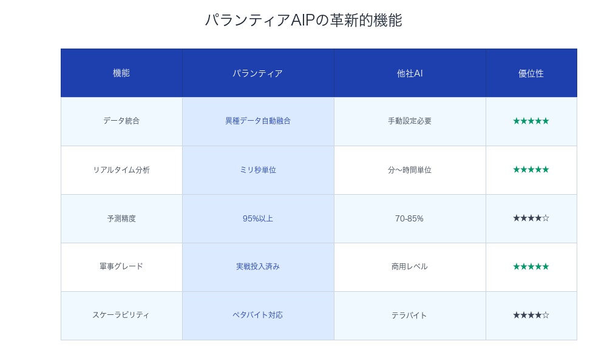Click the ミリ秒単位 cell
This screenshot has width=607, height=364.
pos(258,170)
